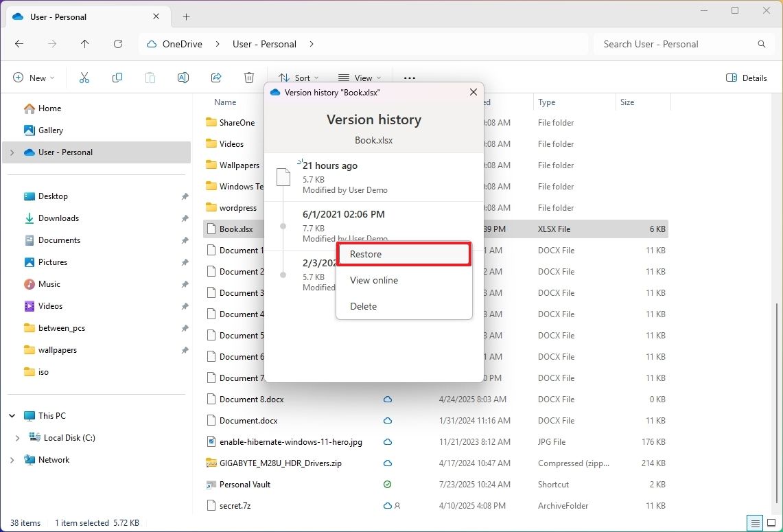Switch to details view using the status bar toggle
This screenshot has height=532, width=783.
756,522
